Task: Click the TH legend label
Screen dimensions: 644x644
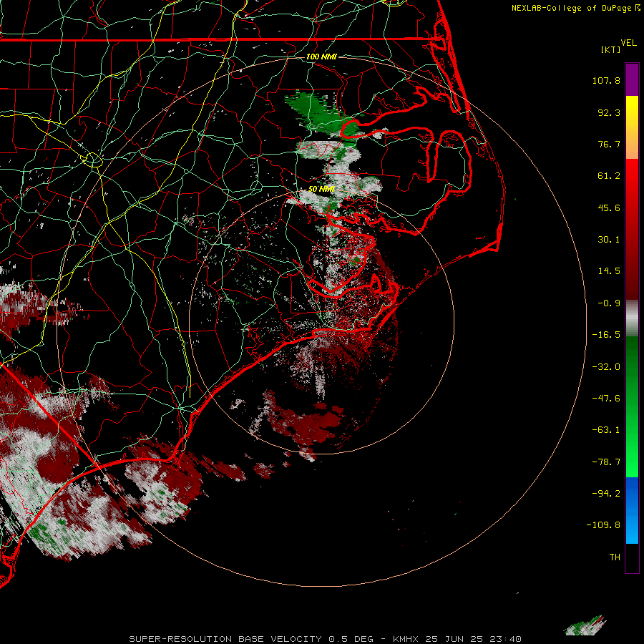Action: 615,557
